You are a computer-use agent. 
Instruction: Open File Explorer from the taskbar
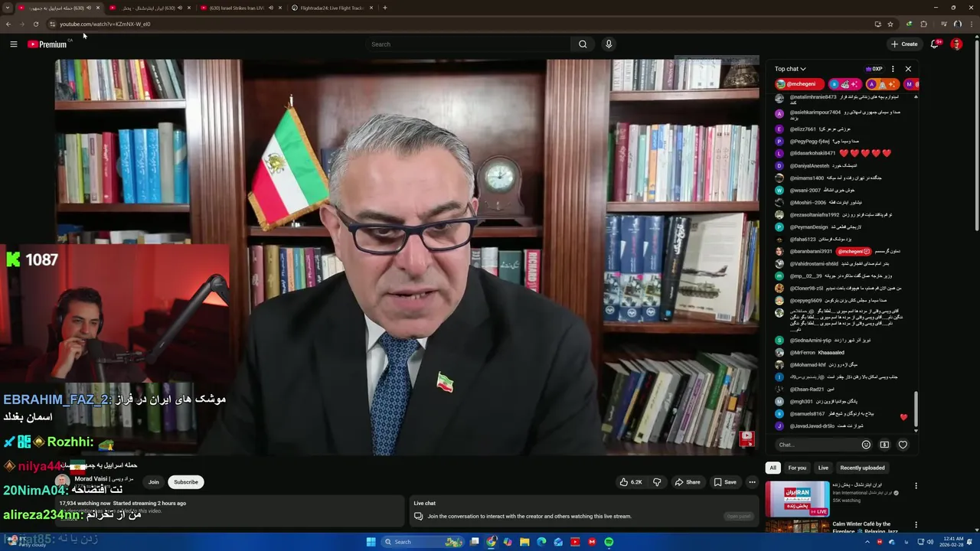[524, 542]
